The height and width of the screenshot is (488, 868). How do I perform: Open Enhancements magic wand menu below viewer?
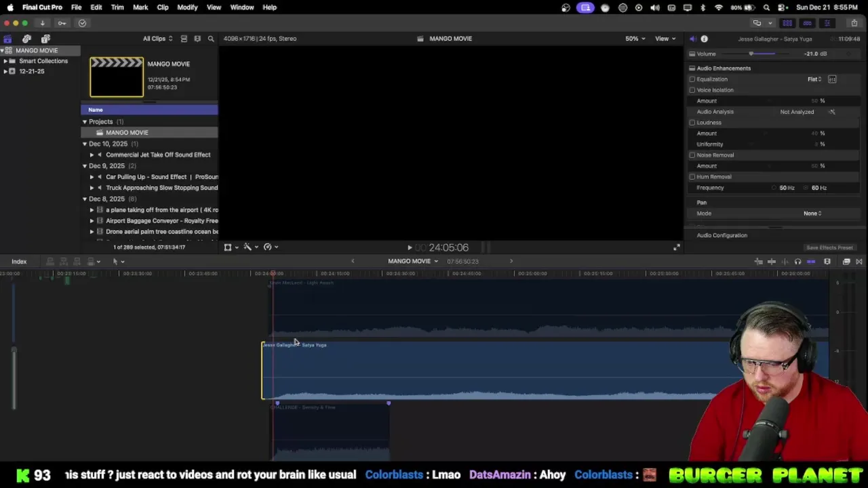click(251, 247)
